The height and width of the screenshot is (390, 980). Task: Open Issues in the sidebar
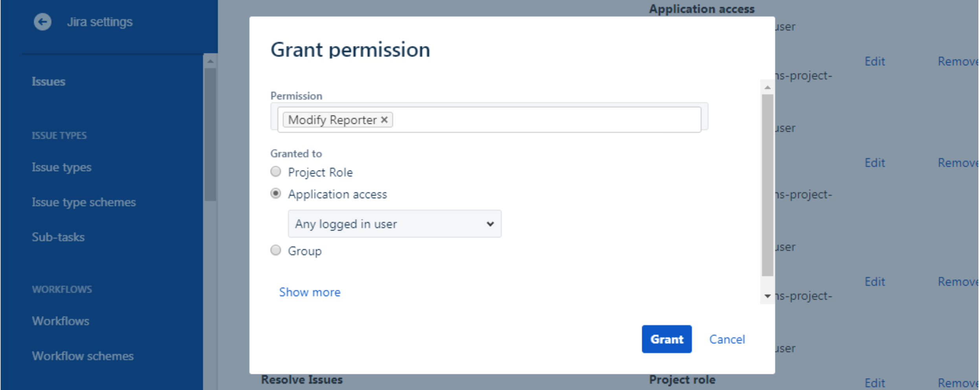pos(49,82)
